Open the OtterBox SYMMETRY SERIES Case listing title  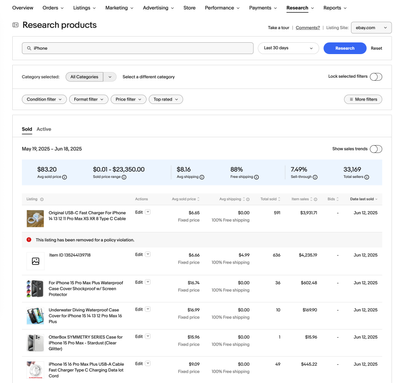point(86,343)
